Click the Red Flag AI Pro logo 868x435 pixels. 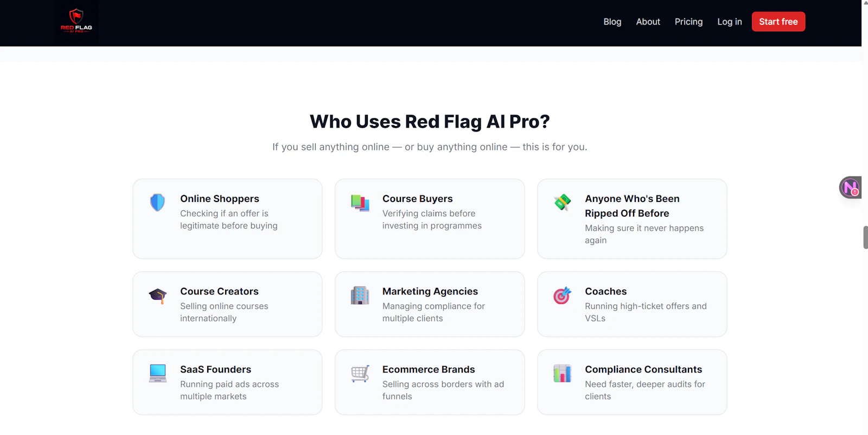[x=76, y=21]
